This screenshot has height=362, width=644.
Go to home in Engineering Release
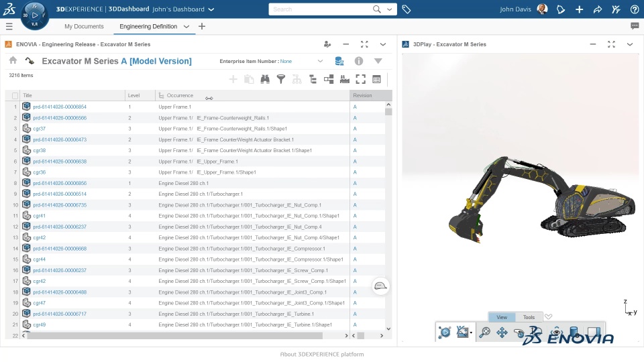pos(13,61)
